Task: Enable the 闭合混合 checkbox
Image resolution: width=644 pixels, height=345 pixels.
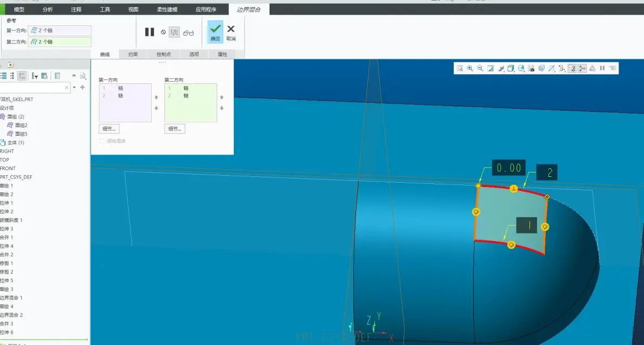Action: pos(102,141)
